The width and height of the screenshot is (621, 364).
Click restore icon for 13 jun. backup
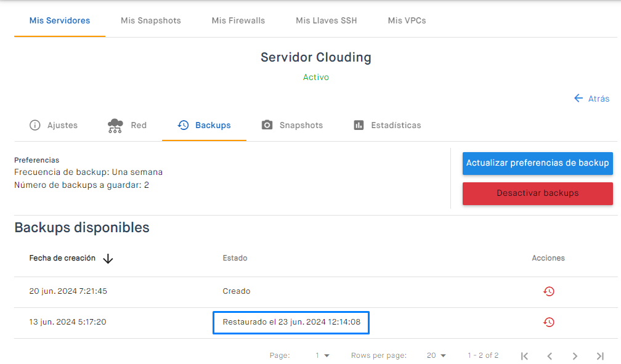click(548, 322)
